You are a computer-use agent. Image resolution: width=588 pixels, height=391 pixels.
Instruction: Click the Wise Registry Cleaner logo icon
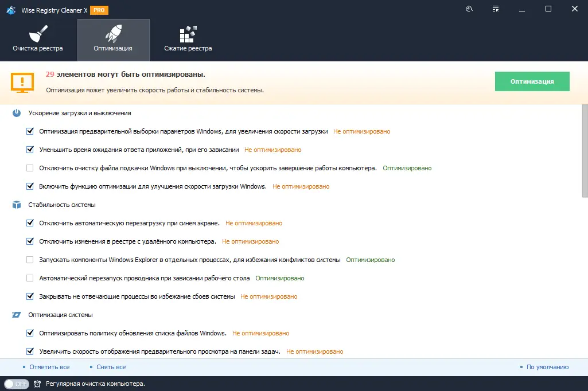[11, 10]
